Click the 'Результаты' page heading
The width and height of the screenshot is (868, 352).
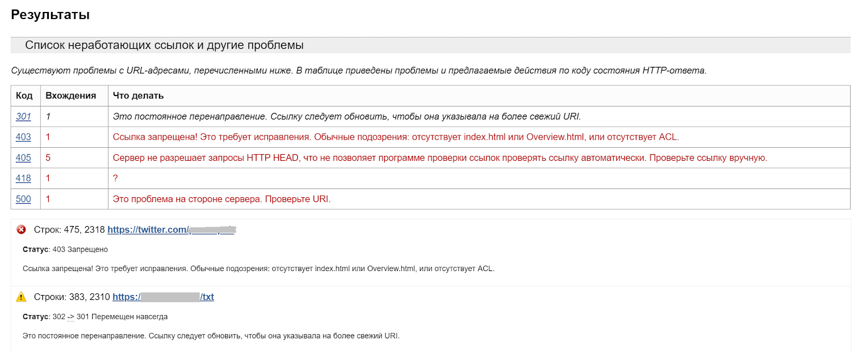click(50, 15)
